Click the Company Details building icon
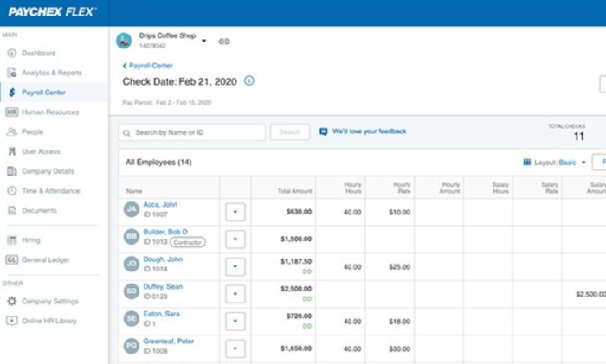 (x=12, y=171)
